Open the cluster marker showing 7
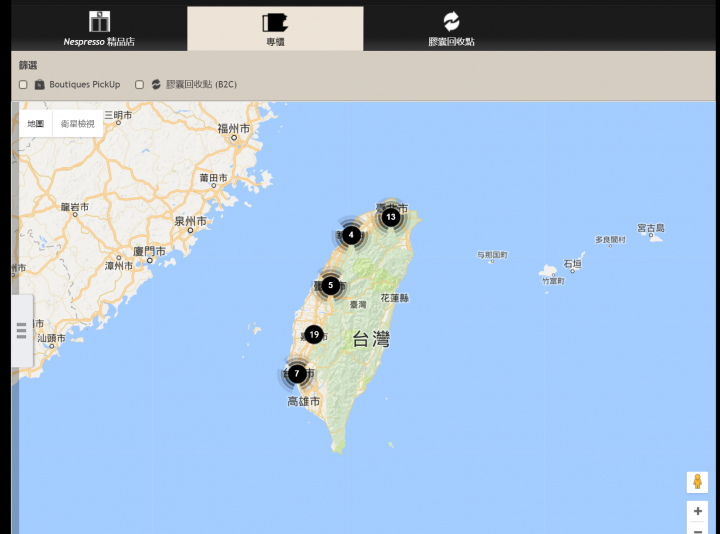 [297, 373]
